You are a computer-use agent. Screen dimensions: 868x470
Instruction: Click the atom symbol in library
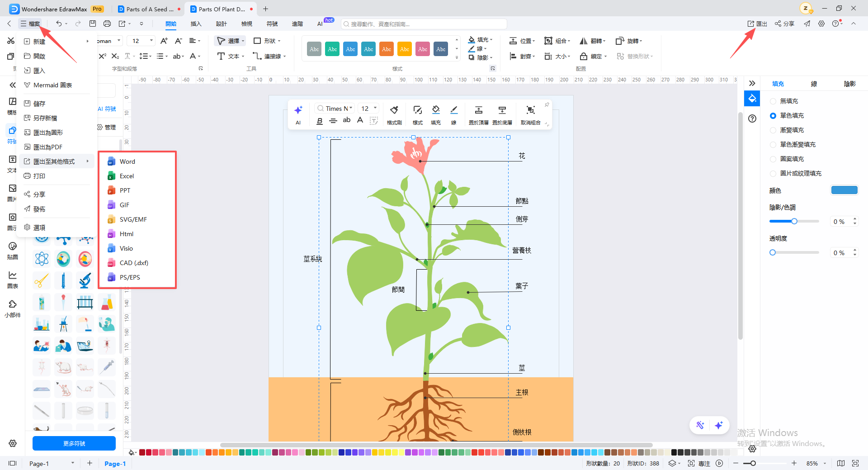[x=42, y=259]
